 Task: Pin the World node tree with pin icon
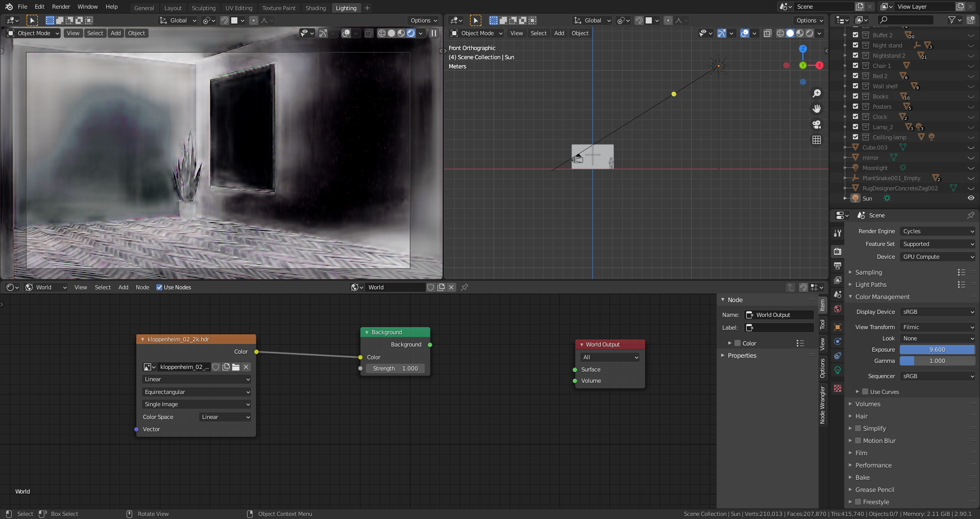(x=464, y=287)
